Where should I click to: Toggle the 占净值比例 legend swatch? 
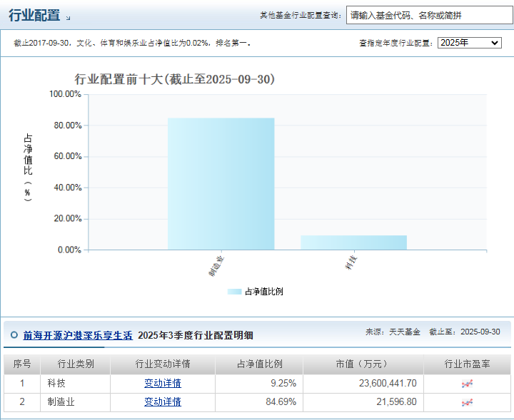coord(234,292)
